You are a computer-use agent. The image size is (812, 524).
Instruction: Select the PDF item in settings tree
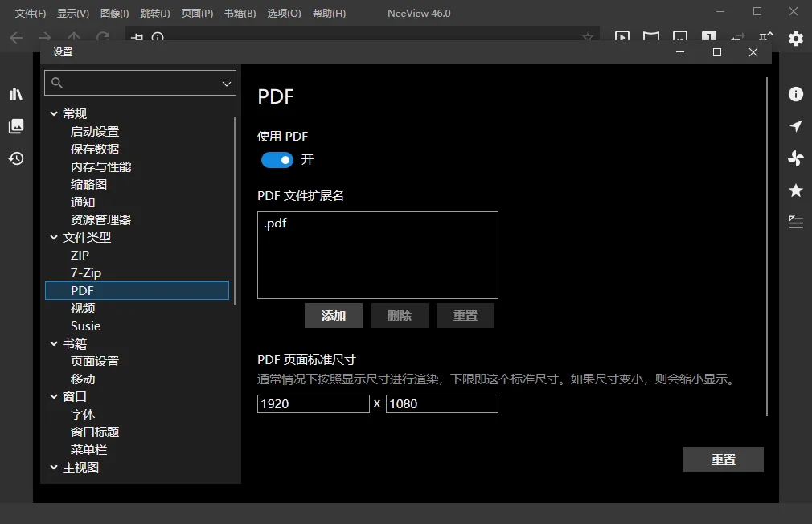(x=137, y=290)
